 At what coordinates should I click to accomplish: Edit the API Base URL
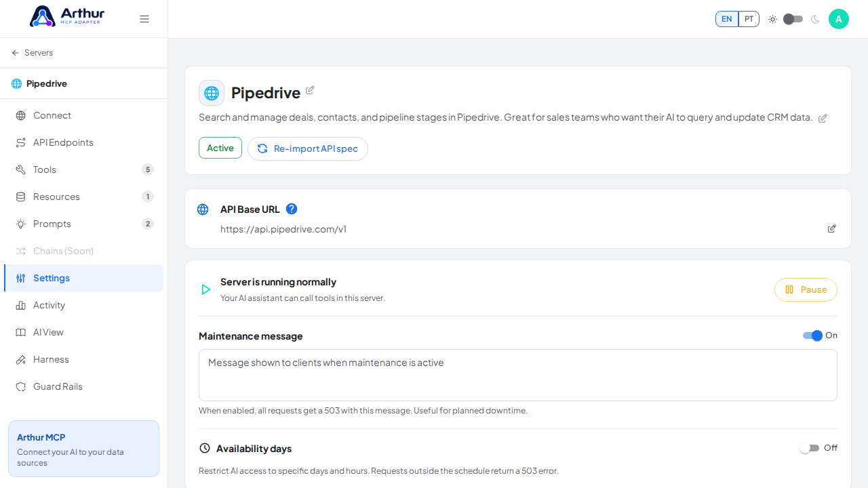coord(831,229)
